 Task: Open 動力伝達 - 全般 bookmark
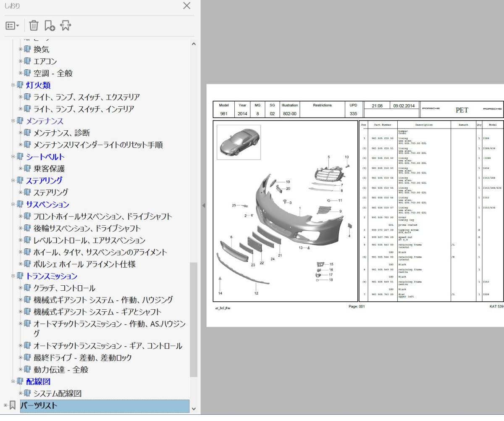click(x=61, y=370)
